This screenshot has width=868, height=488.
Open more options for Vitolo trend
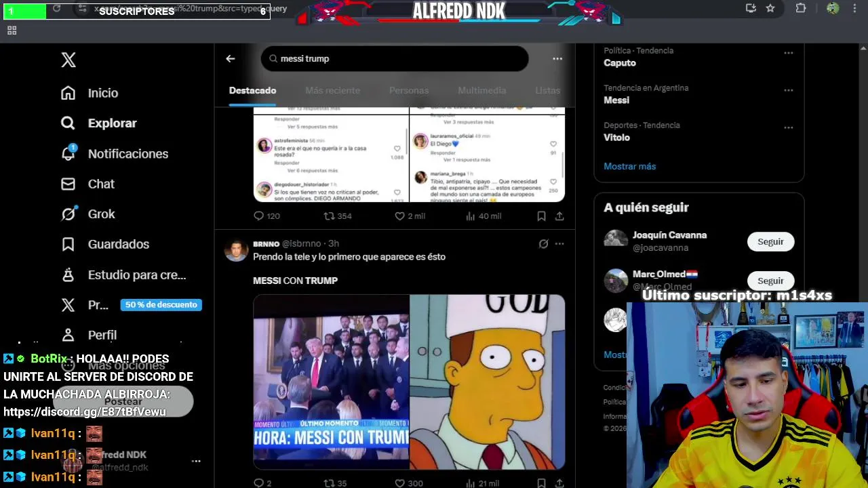pyautogui.click(x=788, y=127)
